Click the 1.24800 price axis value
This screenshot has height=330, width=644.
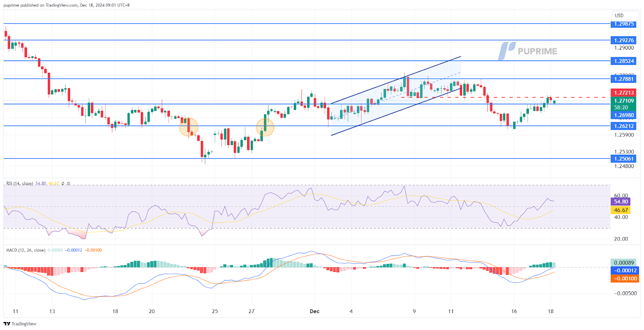(624, 166)
